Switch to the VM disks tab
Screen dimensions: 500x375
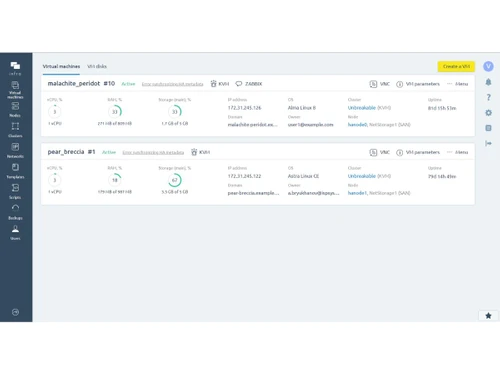point(97,66)
